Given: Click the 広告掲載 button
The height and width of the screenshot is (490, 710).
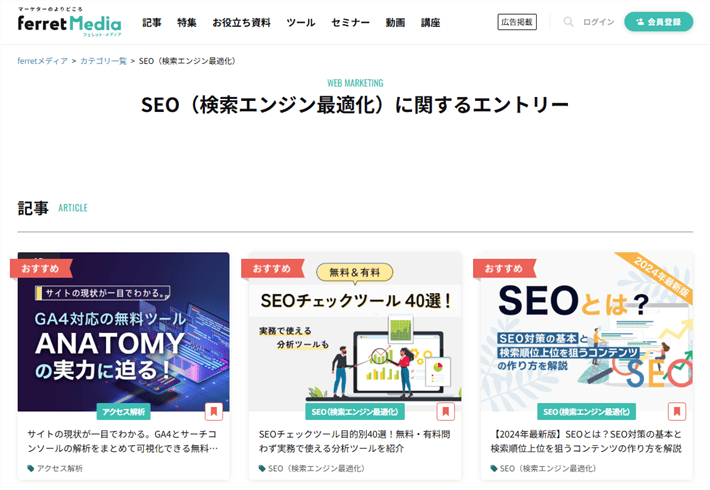Looking at the screenshot, I should [x=517, y=22].
